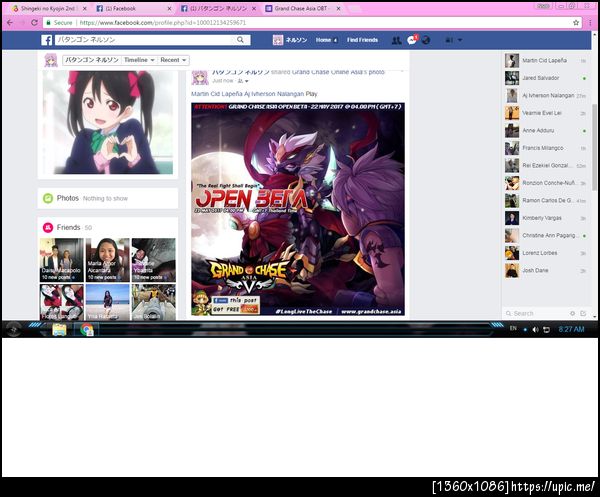Click the browser Back arrow
The width and height of the screenshot is (600, 497).
[x=10, y=23]
